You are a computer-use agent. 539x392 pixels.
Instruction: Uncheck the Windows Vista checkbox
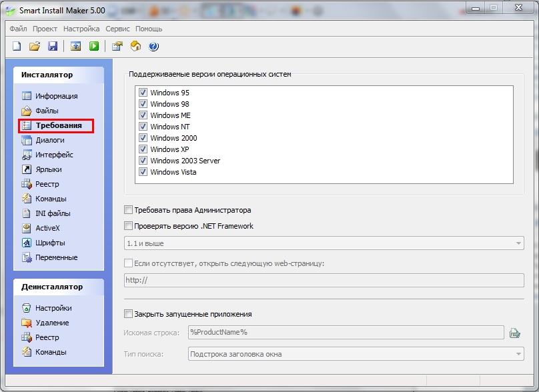pyautogui.click(x=143, y=172)
